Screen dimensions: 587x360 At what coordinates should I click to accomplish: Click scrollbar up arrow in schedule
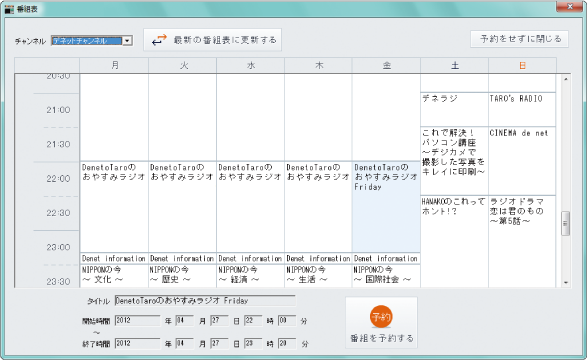pyautogui.click(x=566, y=79)
